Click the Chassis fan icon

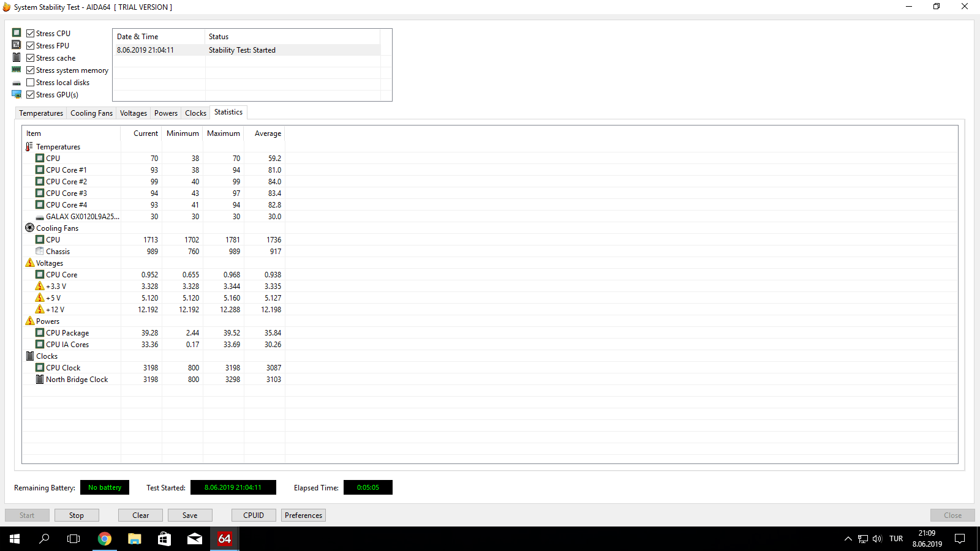point(40,251)
